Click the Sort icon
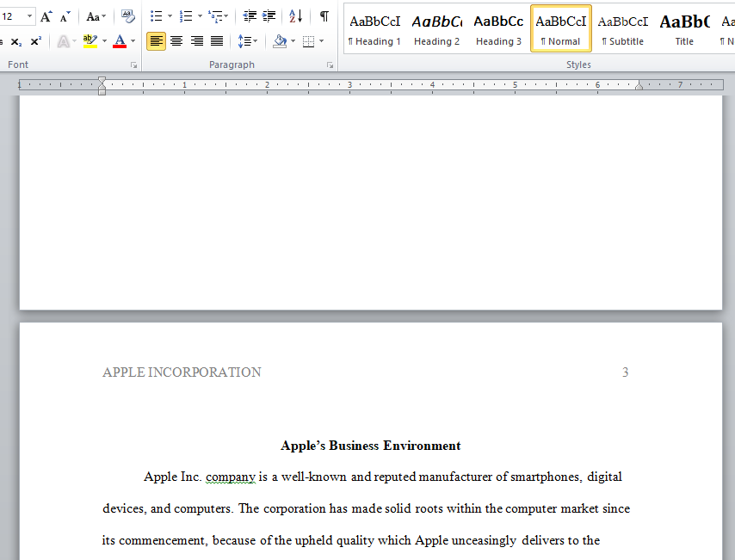735x560 pixels. point(296,16)
